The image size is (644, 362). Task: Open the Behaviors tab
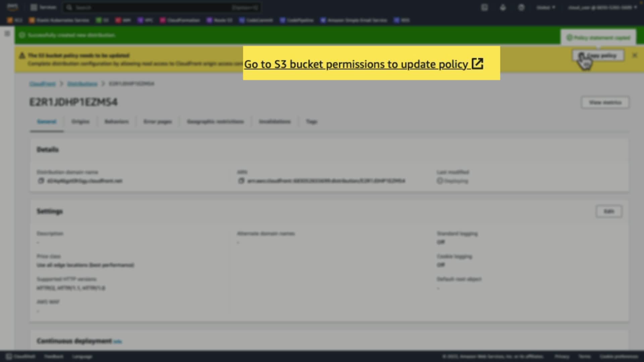tap(116, 122)
